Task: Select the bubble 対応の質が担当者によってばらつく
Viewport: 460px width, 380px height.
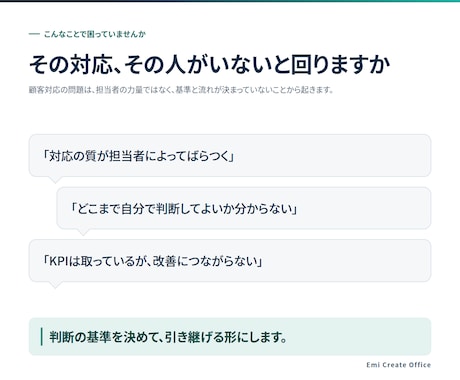Action: [x=230, y=156]
